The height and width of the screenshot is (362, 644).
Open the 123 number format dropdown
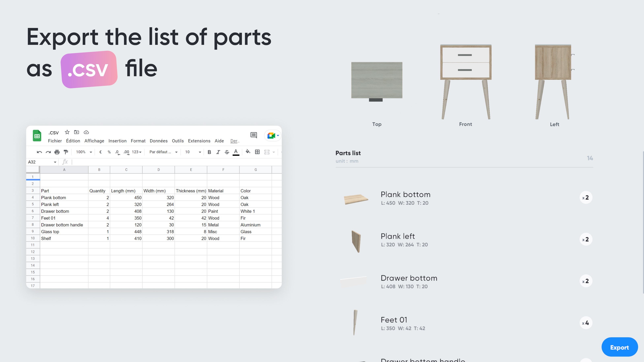click(136, 152)
